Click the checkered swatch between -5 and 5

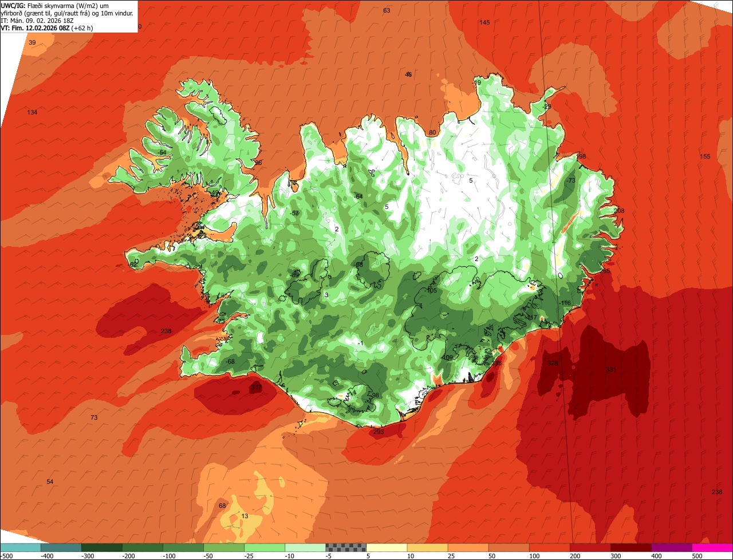point(346,547)
